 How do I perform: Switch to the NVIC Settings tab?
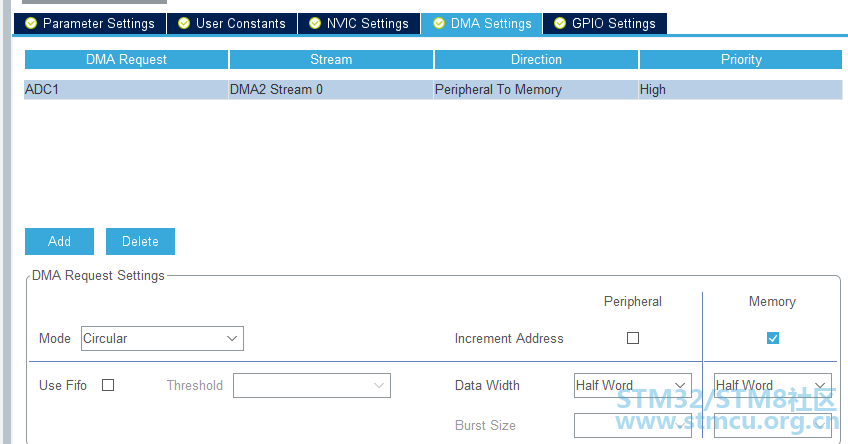coord(359,24)
